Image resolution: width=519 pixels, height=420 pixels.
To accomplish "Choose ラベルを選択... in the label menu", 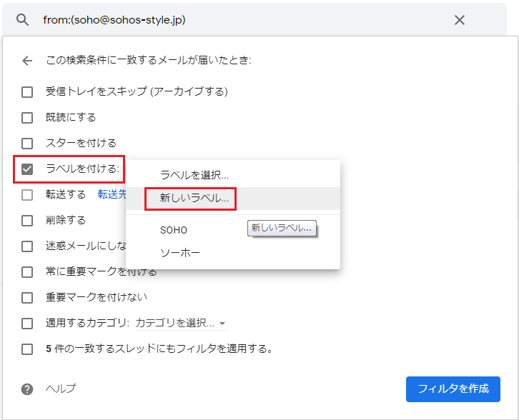I will (233, 175).
